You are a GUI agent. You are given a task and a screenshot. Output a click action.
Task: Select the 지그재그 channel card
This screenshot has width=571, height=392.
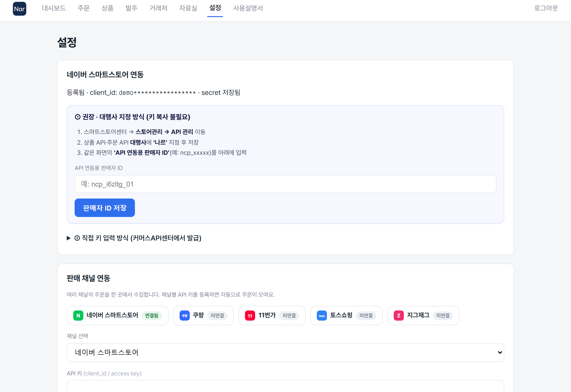423,316
